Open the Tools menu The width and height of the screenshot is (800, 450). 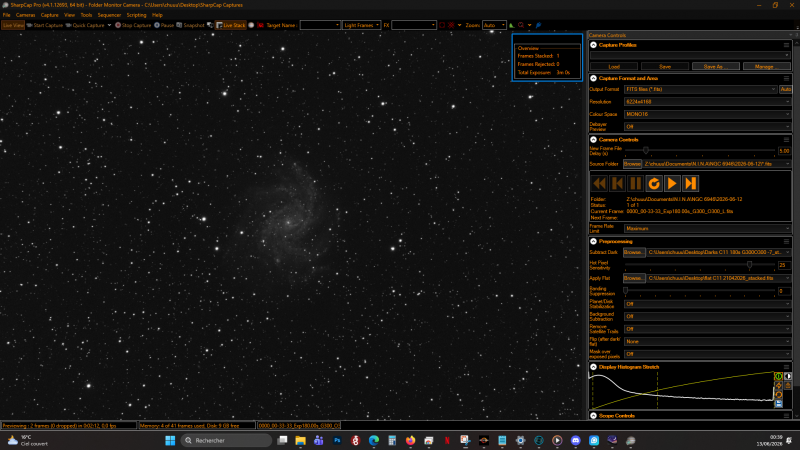[x=86, y=15]
